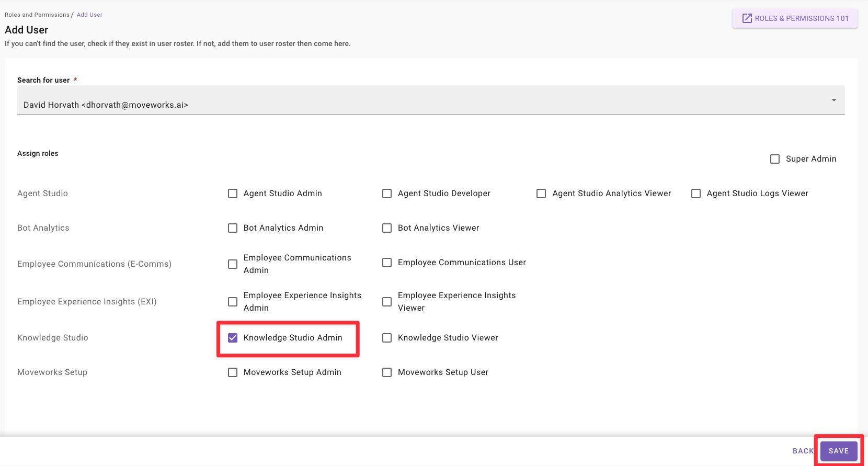Viewport: 868px width, 466px height.
Task: Open the Roles & Permissions 101 button
Action: tap(795, 18)
